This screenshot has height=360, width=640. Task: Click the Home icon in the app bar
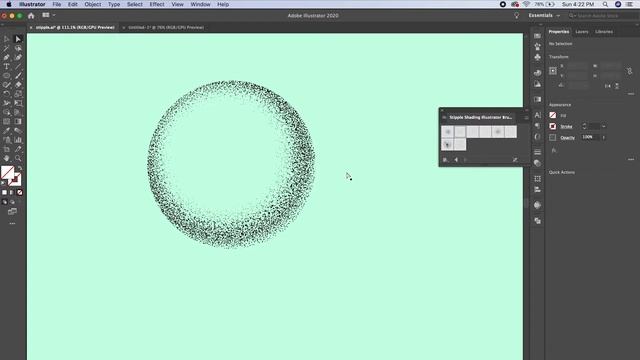pyautogui.click(x=31, y=16)
